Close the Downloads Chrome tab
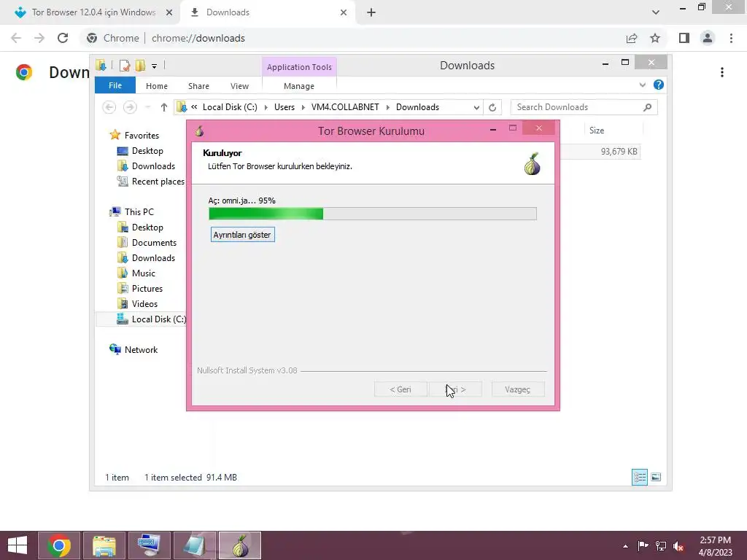The image size is (747, 560). 344,12
